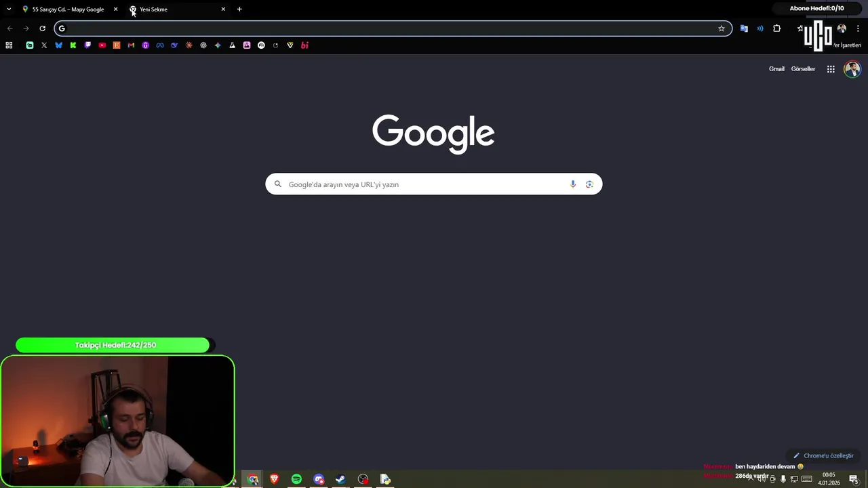868x488 pixels.
Task: Open the Kick bookmark
Action: [73, 45]
